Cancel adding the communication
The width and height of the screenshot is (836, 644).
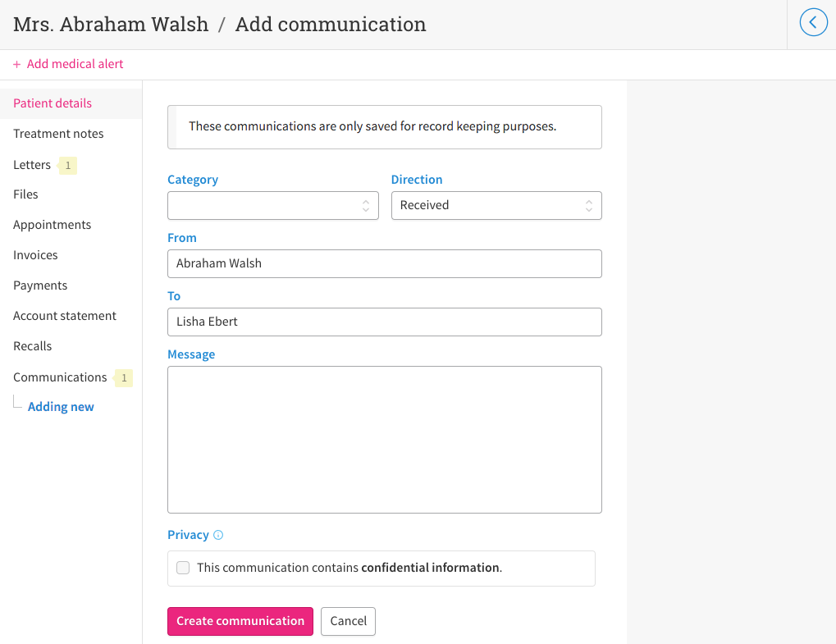pos(348,621)
